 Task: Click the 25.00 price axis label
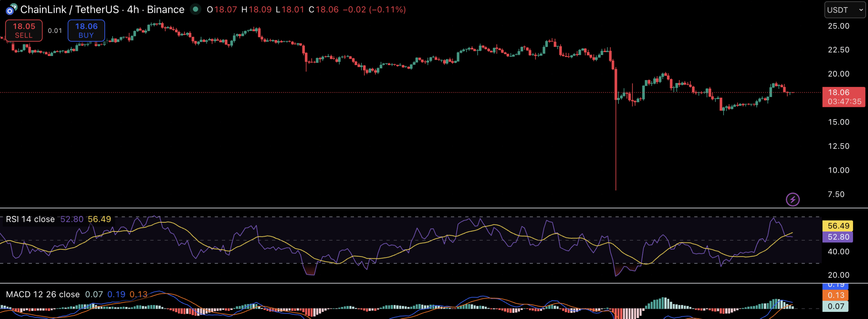[839, 26]
